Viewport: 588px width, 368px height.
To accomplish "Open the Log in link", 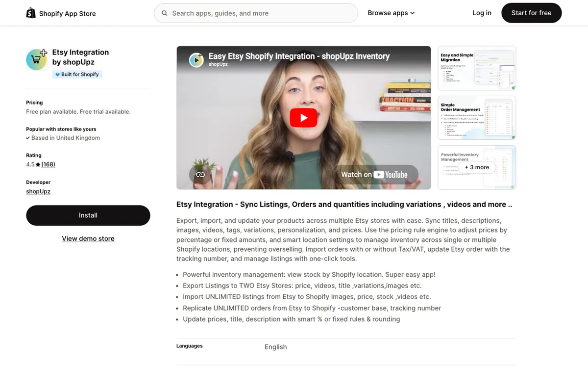I will tap(482, 13).
